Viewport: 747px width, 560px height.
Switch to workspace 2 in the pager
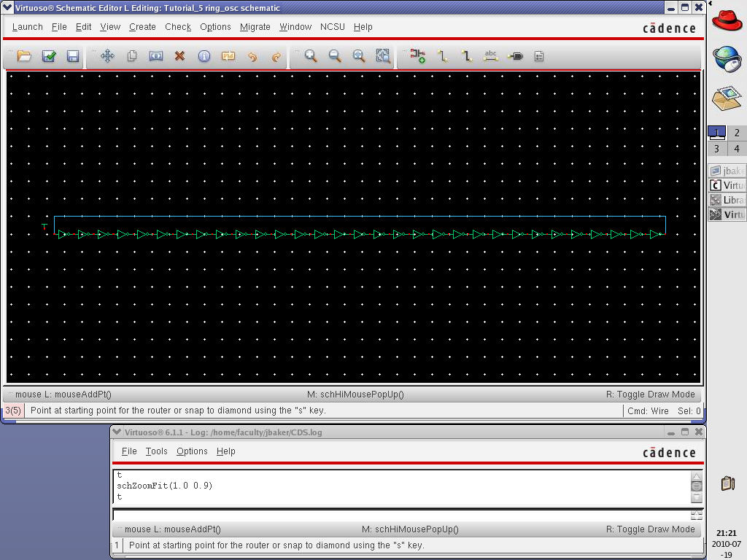click(737, 133)
